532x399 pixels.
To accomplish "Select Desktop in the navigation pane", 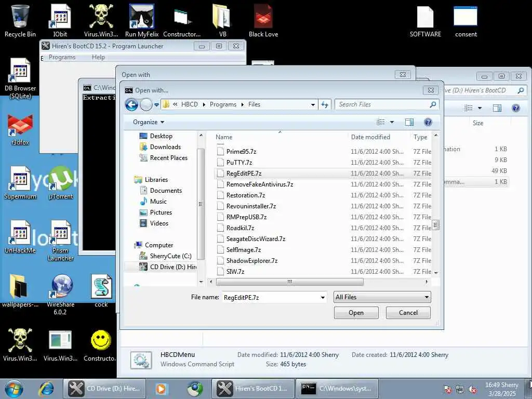I will 161,136.
